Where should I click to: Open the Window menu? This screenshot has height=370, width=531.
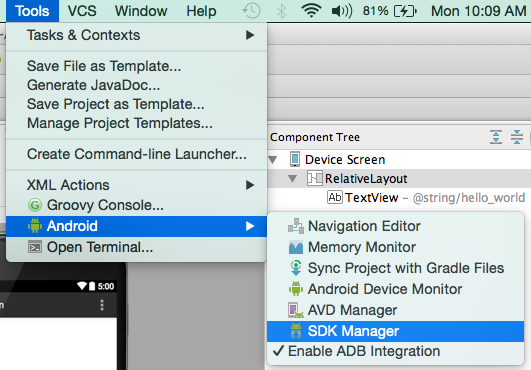(141, 11)
